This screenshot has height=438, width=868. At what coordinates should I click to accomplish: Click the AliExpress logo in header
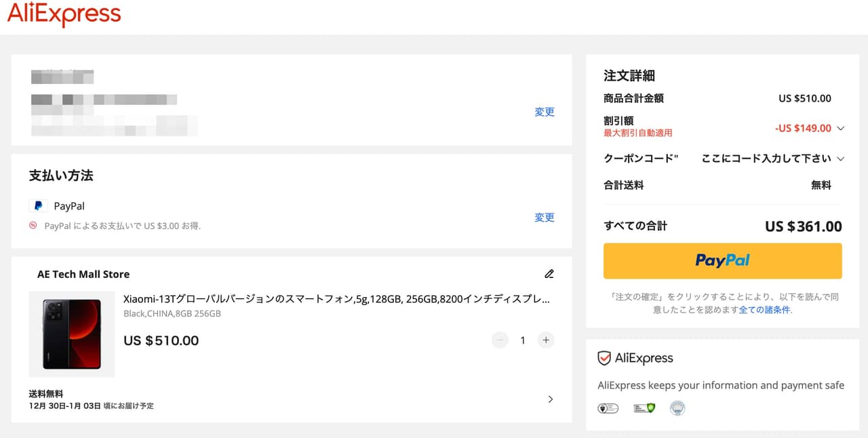[x=64, y=15]
